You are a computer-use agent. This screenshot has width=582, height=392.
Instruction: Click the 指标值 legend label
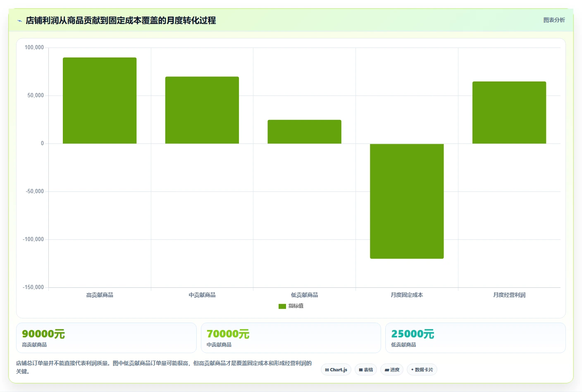coord(296,306)
